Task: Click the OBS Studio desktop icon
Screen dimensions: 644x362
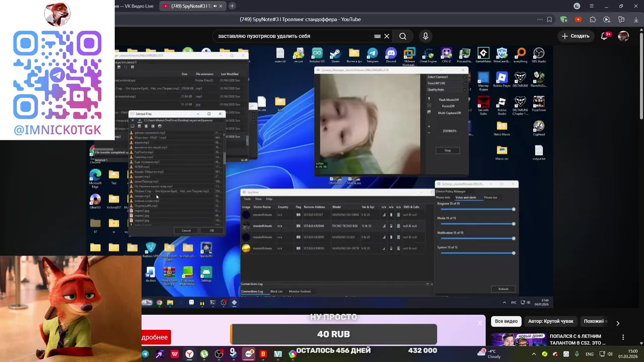Action: coord(539,55)
